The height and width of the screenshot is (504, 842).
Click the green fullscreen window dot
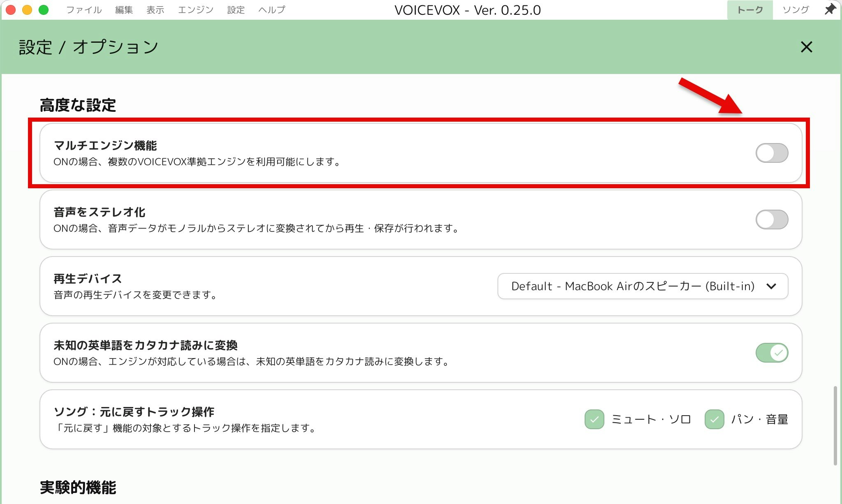click(x=44, y=10)
